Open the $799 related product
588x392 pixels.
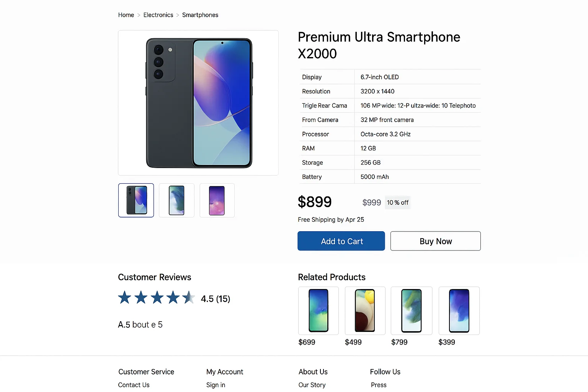coord(412,310)
